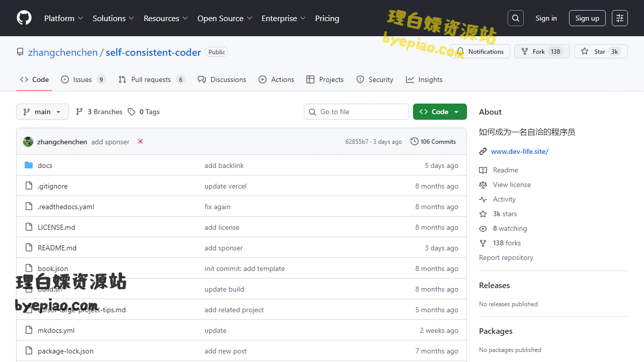Switch to the Projects tab
The height and width of the screenshot is (362, 644).
[x=325, y=79]
